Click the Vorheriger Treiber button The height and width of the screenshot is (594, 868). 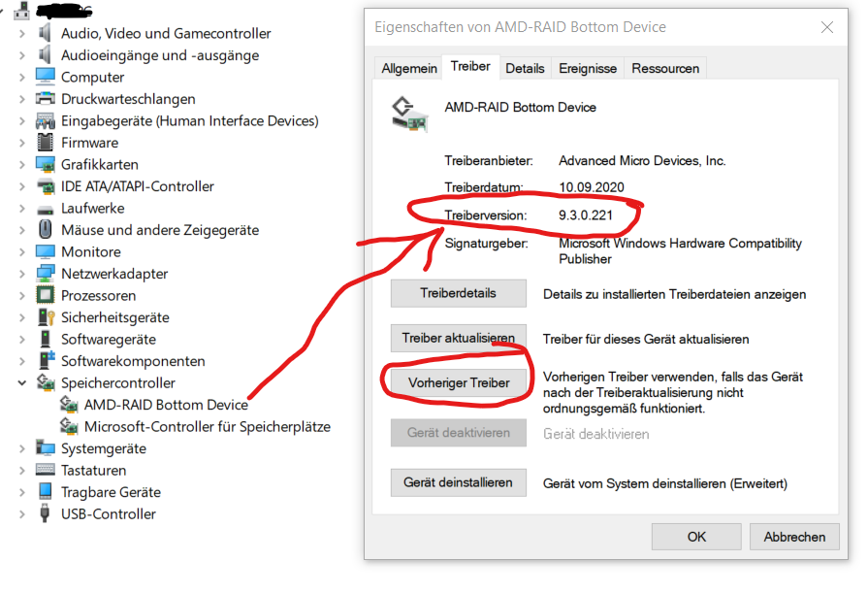pyautogui.click(x=459, y=382)
